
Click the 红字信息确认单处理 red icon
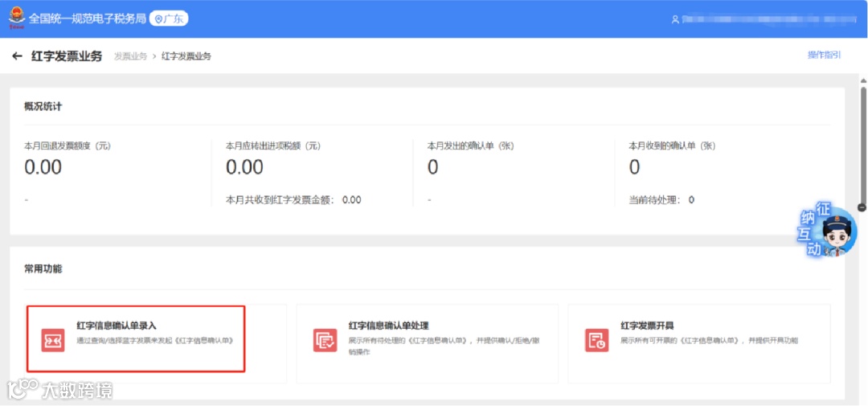(325, 340)
